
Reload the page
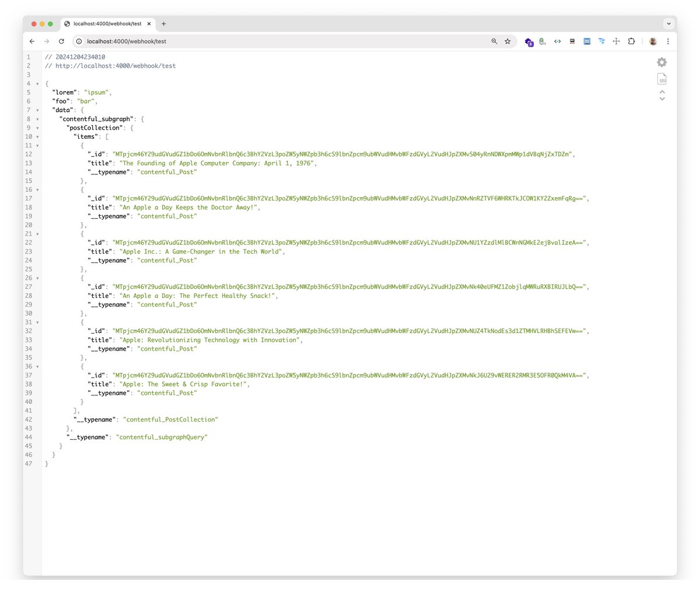[x=61, y=41]
